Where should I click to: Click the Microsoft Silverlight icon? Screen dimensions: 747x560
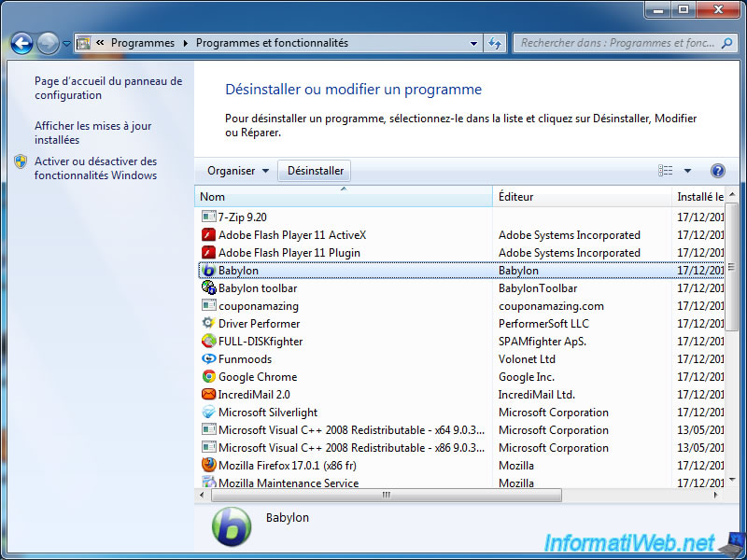tap(208, 412)
